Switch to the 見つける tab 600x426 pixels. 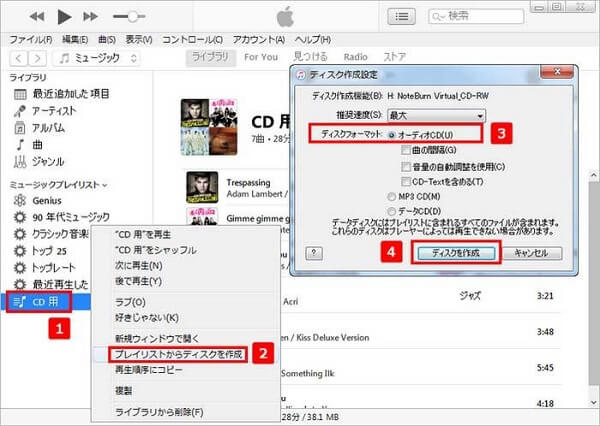[310, 57]
